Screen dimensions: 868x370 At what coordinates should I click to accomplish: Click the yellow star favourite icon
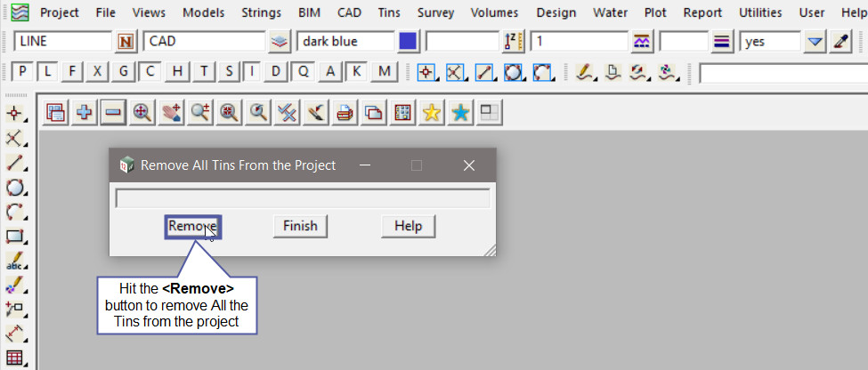(x=431, y=112)
